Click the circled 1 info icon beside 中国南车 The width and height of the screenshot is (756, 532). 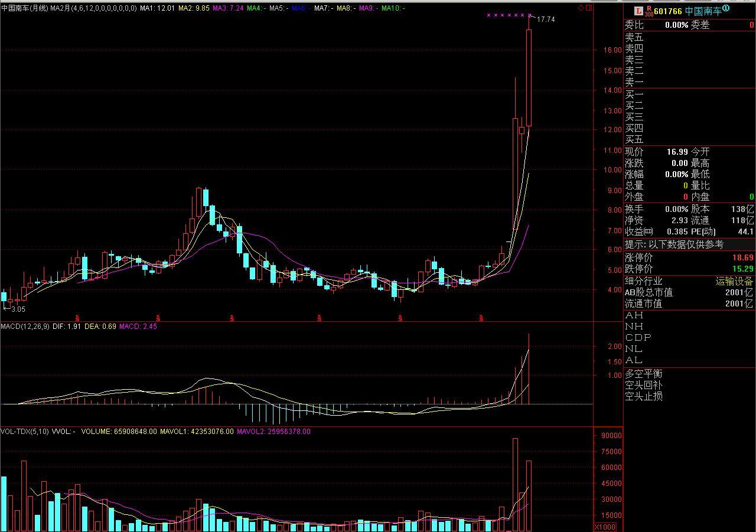[x=726, y=9]
